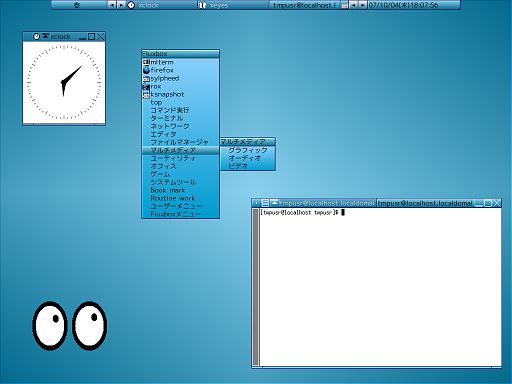512x384 pixels.
Task: Run top from the Fluxbox menu
Action: coord(180,102)
